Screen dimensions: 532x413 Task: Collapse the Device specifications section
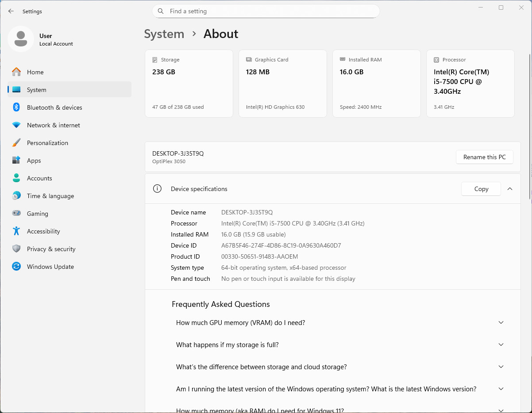[510, 189]
